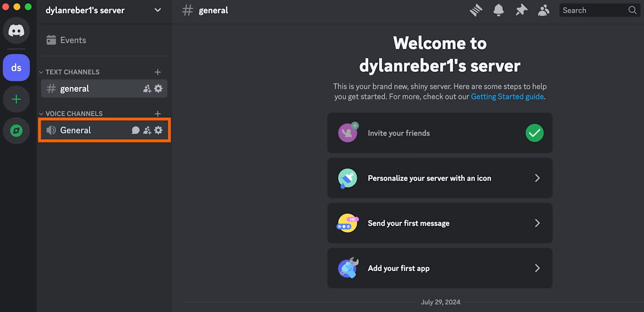Join the General voice channel
Image resolution: width=644 pixels, height=312 pixels.
point(104,130)
